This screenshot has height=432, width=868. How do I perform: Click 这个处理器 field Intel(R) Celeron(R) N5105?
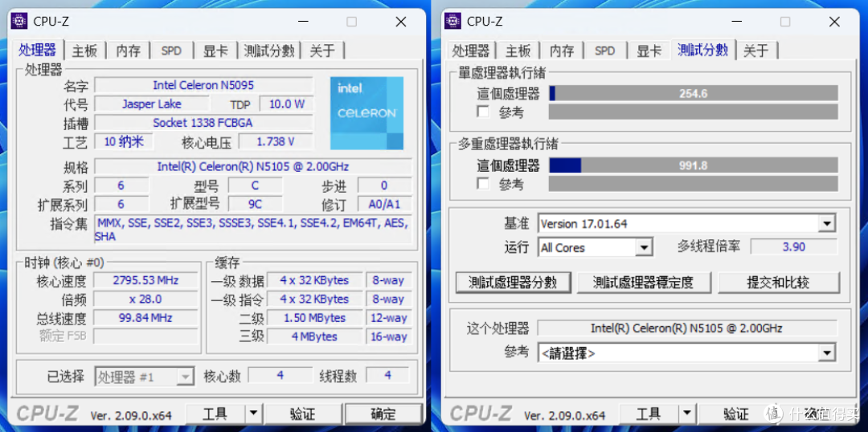click(x=686, y=328)
